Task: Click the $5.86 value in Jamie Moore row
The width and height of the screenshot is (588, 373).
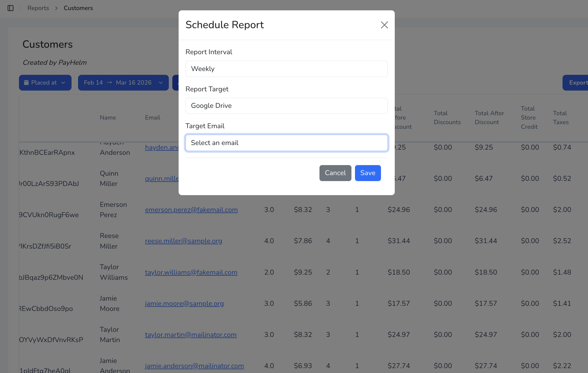Action: (303, 303)
